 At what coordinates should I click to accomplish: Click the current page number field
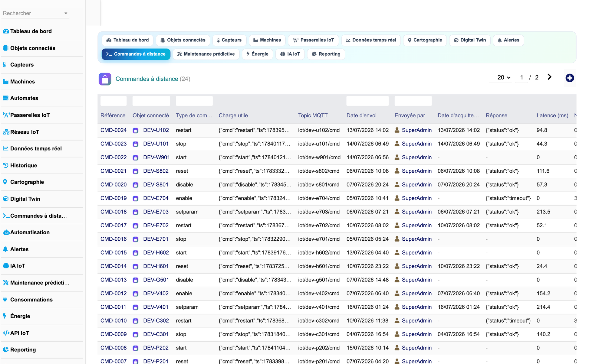tap(522, 77)
